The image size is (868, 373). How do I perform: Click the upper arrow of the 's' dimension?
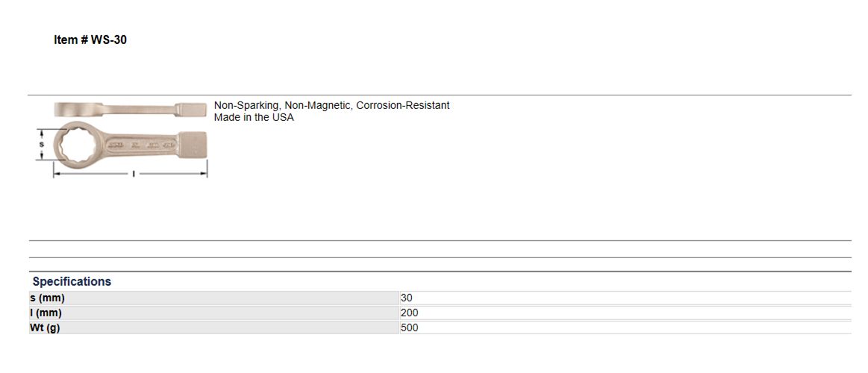click(42, 134)
